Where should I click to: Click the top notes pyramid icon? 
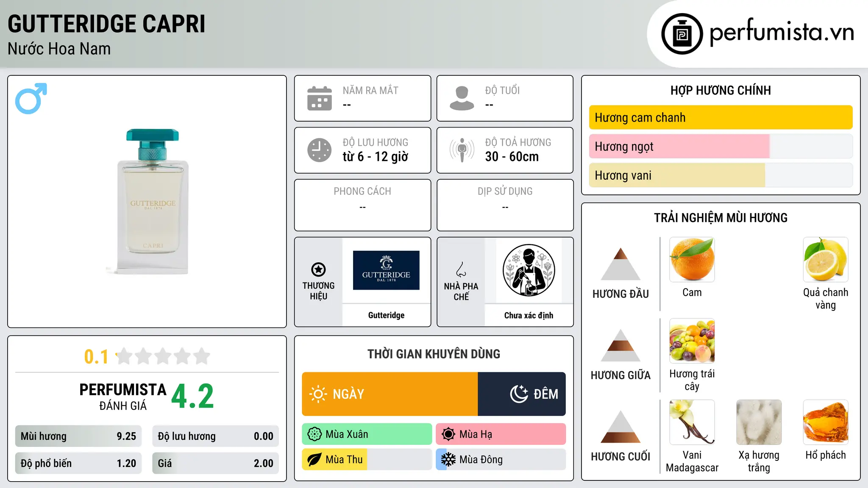point(620,264)
